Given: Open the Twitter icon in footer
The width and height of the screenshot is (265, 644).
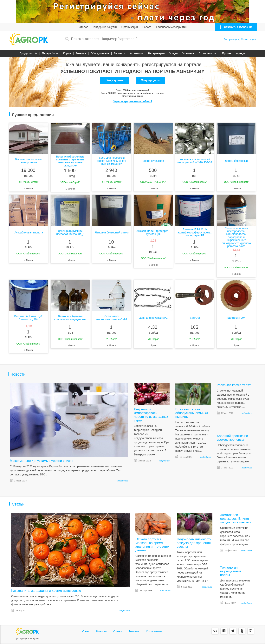Looking at the screenshot, I should click(x=233, y=631).
